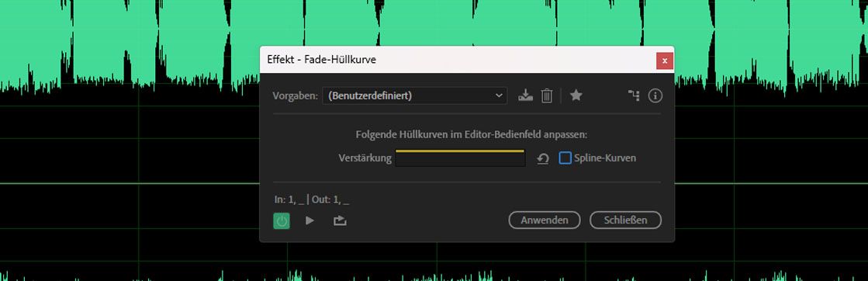Save the current settings as a preset
This screenshot has height=281, width=868.
(525, 95)
